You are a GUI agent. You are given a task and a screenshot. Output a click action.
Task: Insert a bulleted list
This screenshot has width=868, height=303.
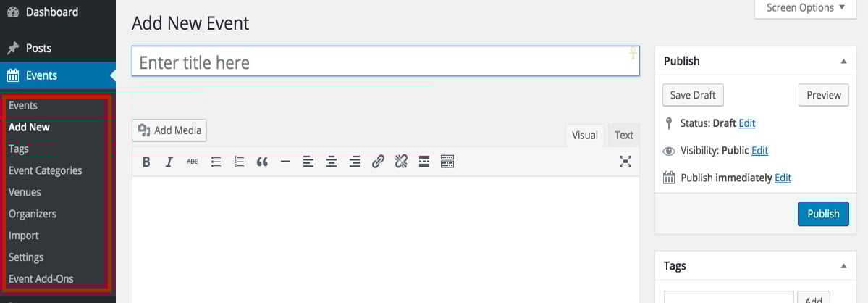point(216,162)
